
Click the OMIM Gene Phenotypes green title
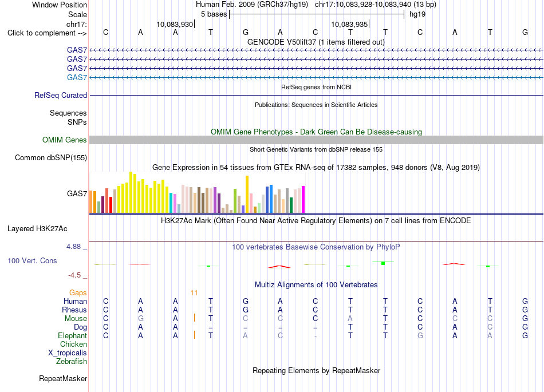tap(316, 132)
